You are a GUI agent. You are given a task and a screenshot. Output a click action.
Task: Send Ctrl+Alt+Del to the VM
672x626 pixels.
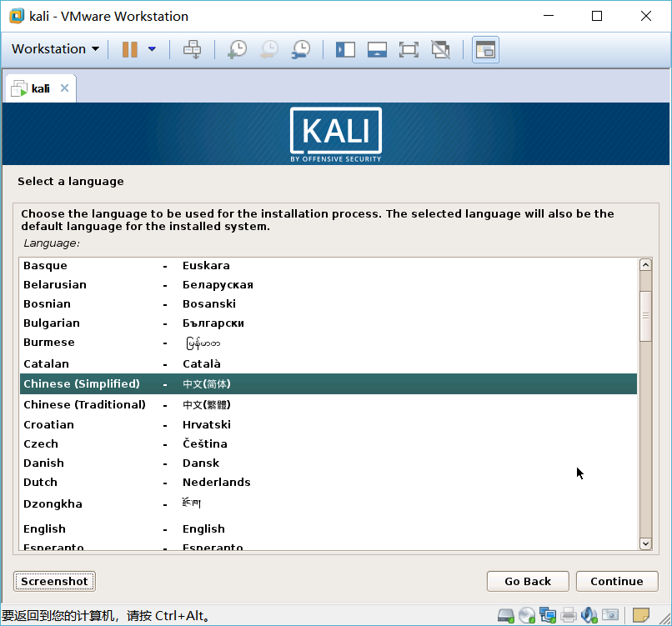tap(192, 49)
